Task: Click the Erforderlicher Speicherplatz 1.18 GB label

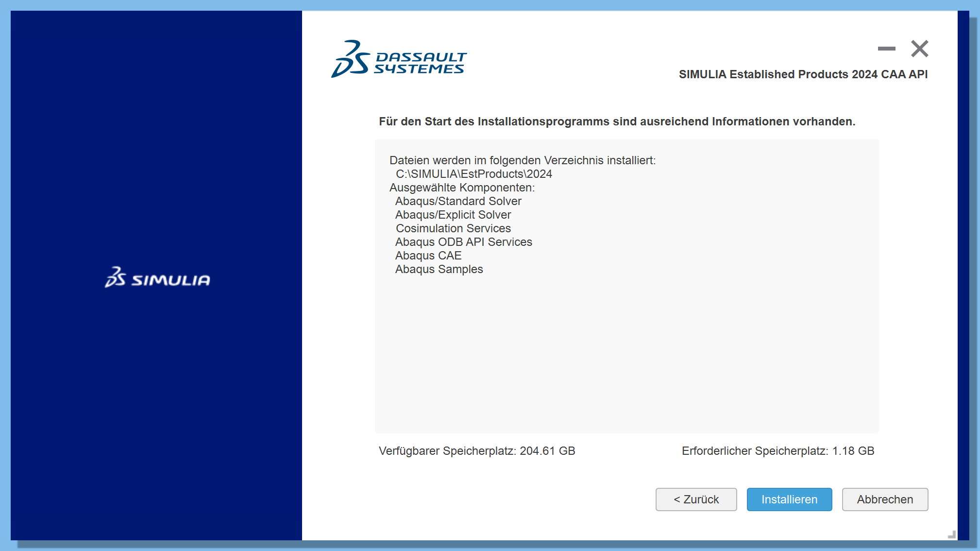Action: 778,451
